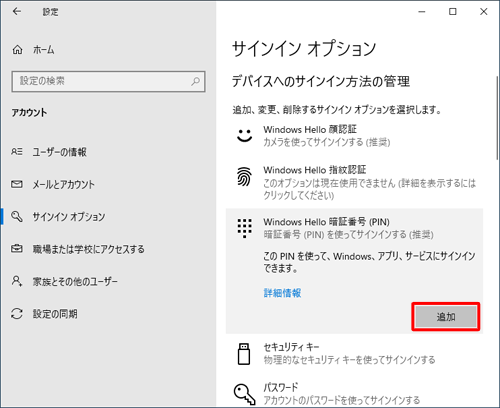
Task: Click カメラを使ってサインインする (推奨) description
Action: (x=327, y=143)
